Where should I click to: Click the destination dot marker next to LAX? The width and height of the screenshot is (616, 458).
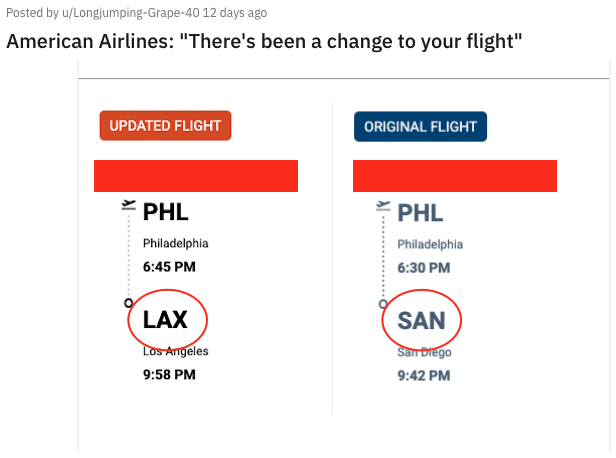coord(128,302)
